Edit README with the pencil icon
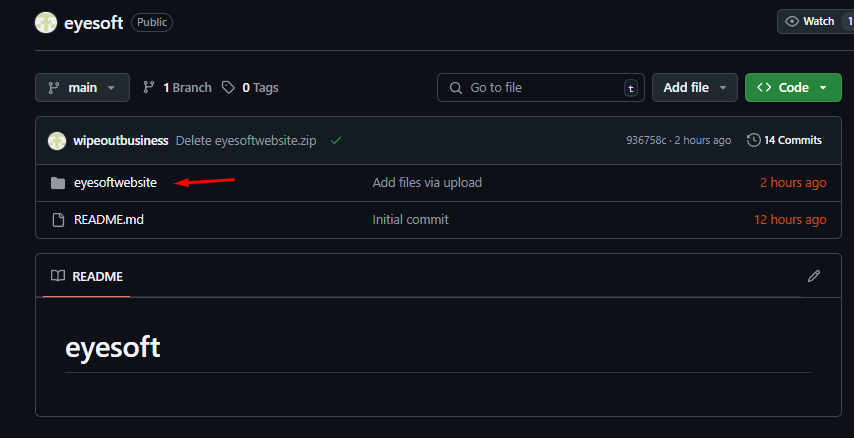Screen dimensions: 854x438 (814, 276)
